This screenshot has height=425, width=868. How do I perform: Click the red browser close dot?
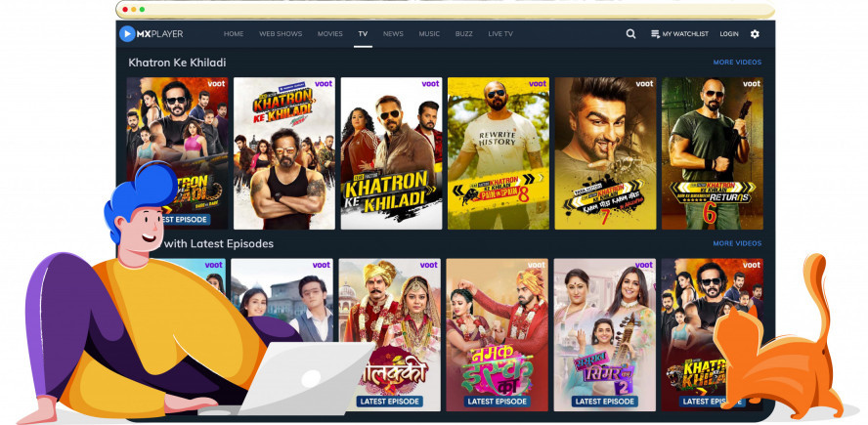(x=125, y=10)
